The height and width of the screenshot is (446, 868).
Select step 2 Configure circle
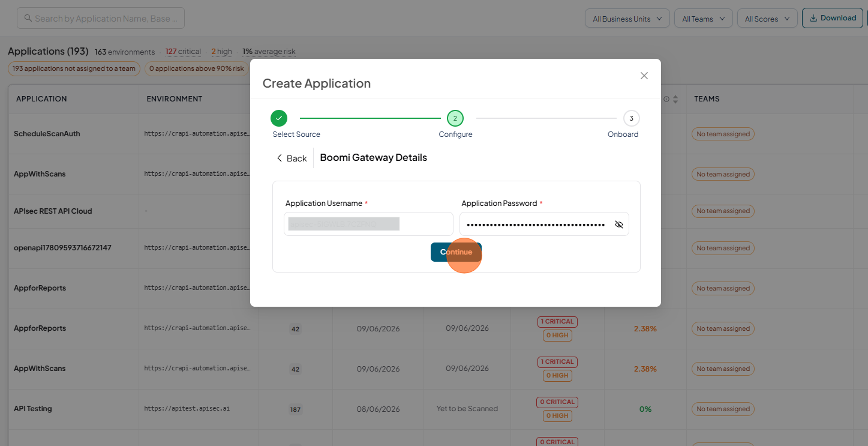point(455,118)
